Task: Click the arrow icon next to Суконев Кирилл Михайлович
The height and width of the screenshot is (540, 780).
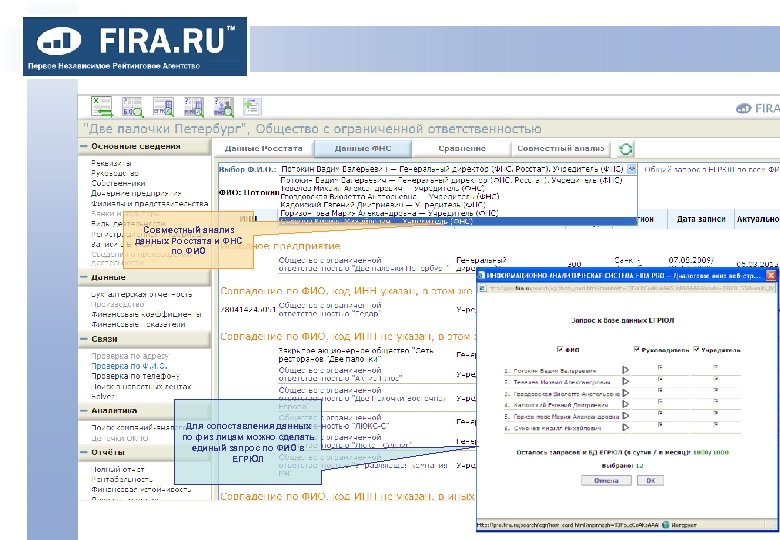Action: click(x=625, y=427)
